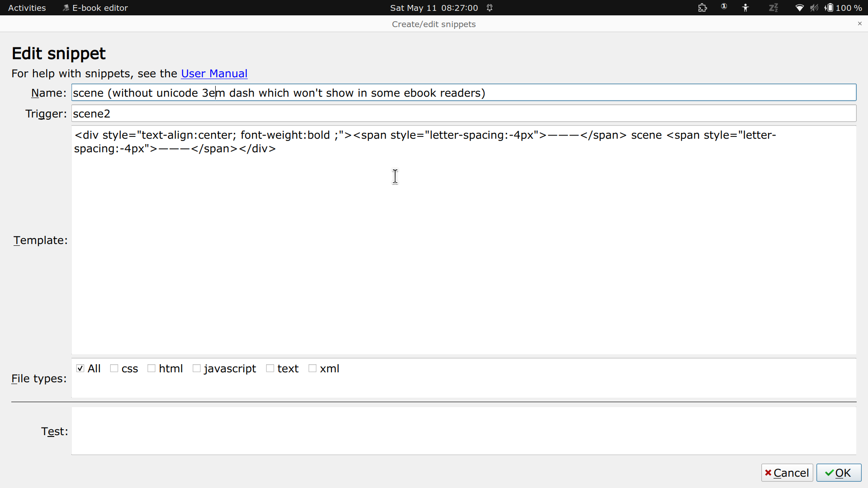Viewport: 868px width, 488px height.
Task: Click into the Trigger field containing scene2
Action: (x=463, y=113)
